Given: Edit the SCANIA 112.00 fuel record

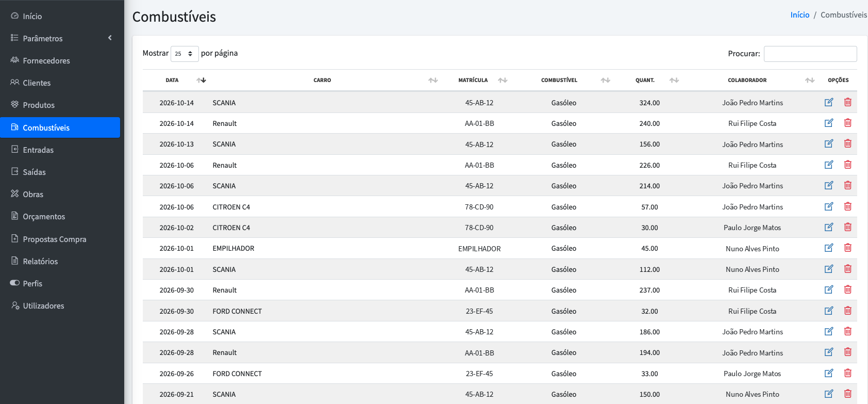Looking at the screenshot, I should tap(829, 269).
